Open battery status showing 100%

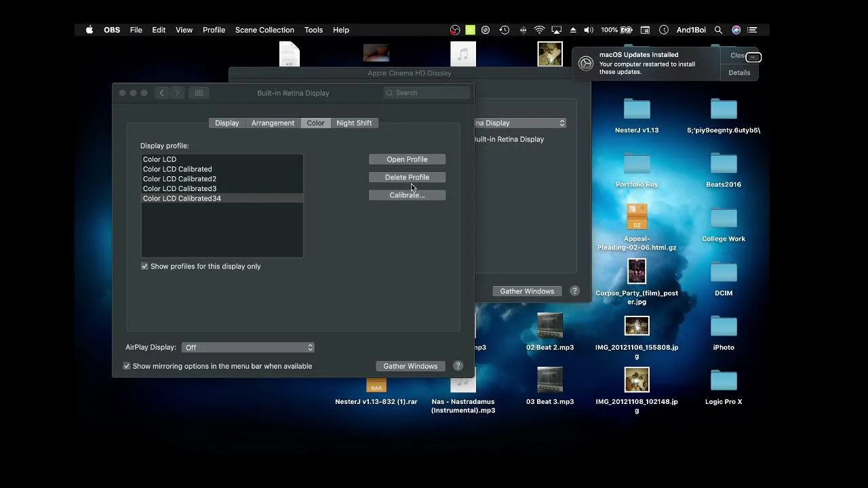(x=616, y=30)
